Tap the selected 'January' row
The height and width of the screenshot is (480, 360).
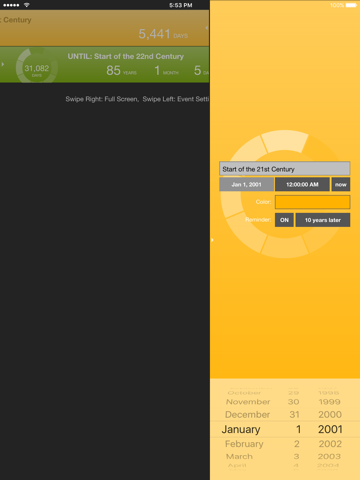[x=241, y=429]
